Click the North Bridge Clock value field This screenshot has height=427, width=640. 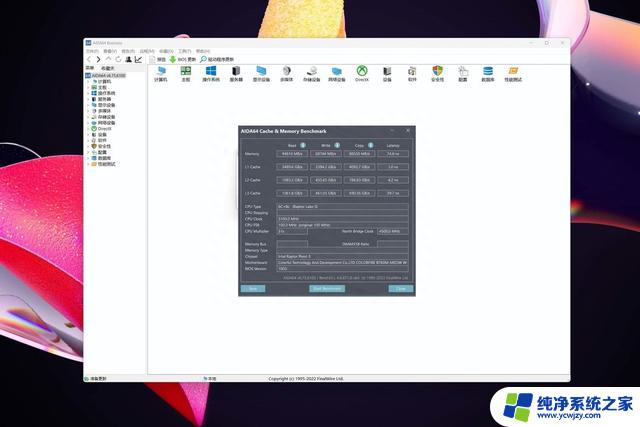(x=393, y=231)
